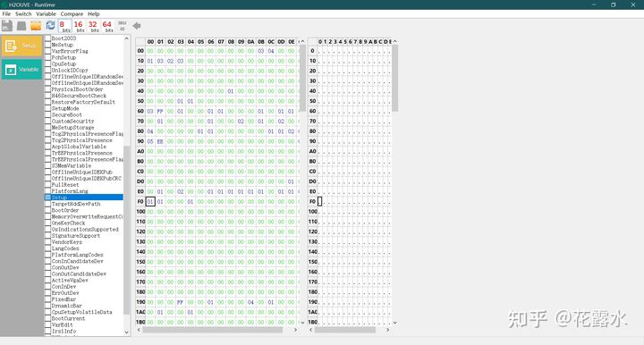Open the green Variable side panel
Image resolution: width=644 pixels, height=345 pixels.
pos(21,70)
